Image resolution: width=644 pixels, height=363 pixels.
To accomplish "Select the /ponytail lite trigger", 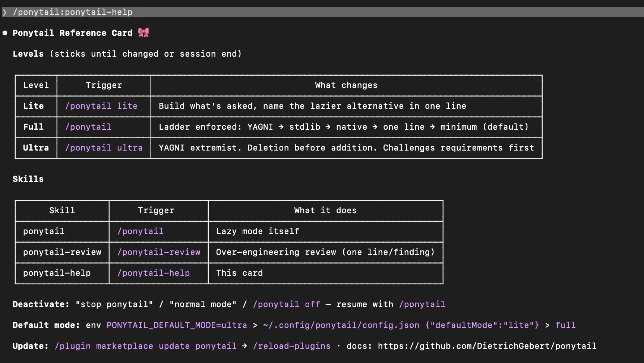I will (x=101, y=106).
